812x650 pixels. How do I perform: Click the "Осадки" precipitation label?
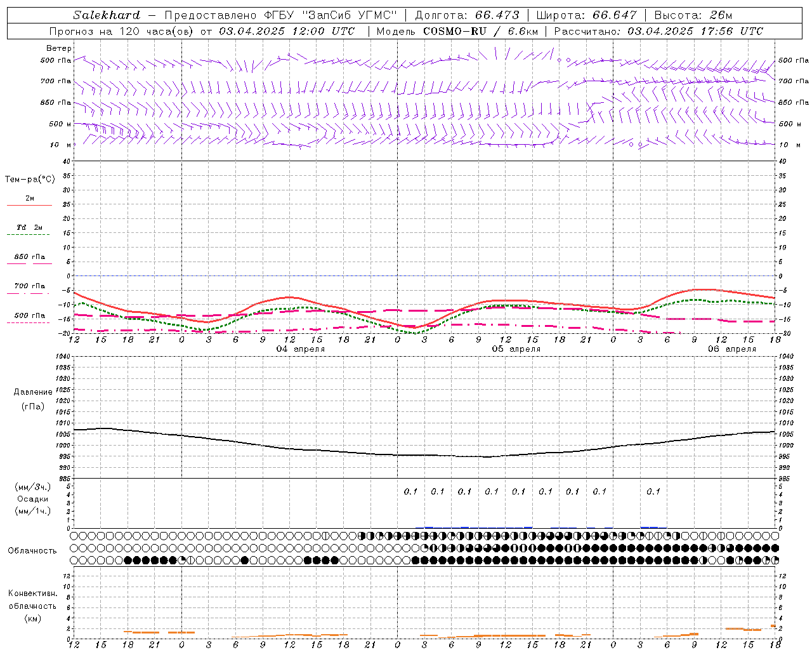[x=33, y=499]
